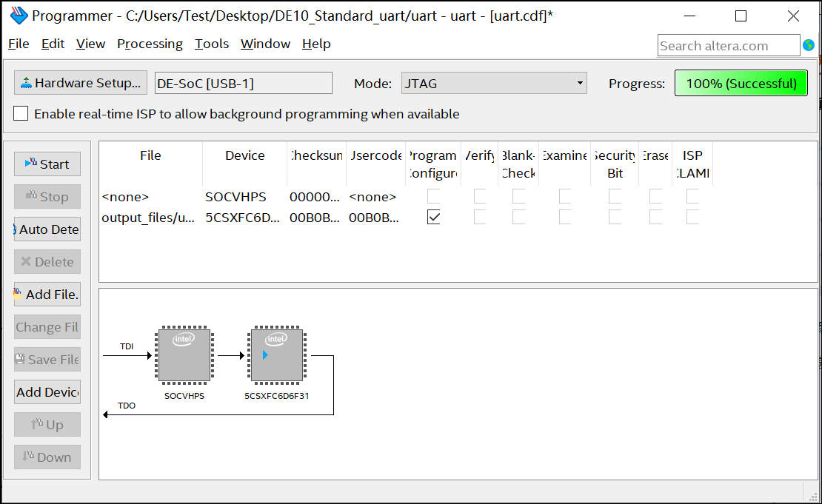
Task: Click the TDO label in chain diagram
Action: click(127, 406)
